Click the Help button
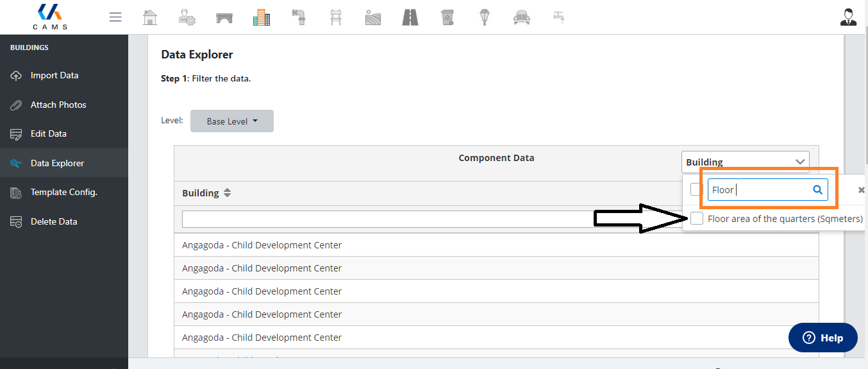 click(x=822, y=338)
